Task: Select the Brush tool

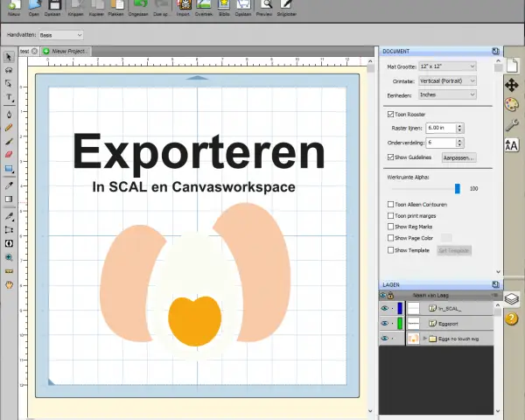Action: pyautogui.click(x=9, y=142)
